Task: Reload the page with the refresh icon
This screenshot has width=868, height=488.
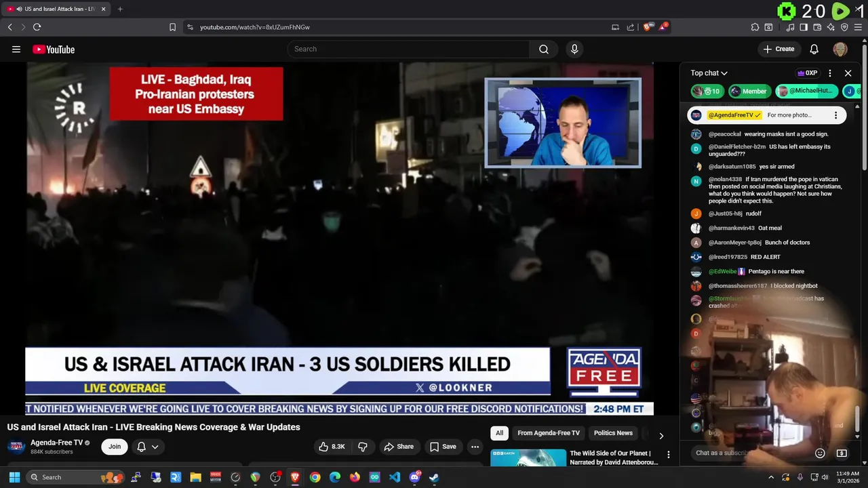Action: coord(37,27)
